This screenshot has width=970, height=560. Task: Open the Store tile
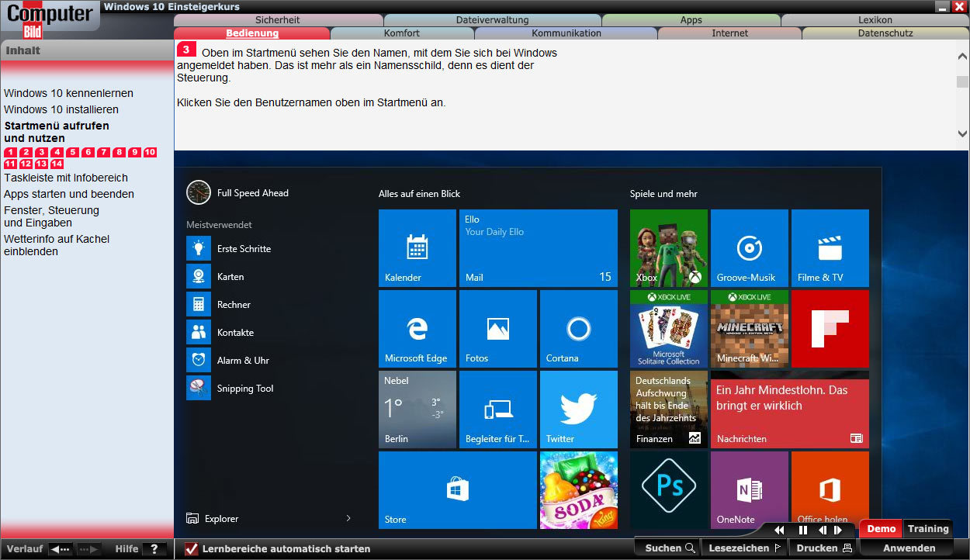click(458, 490)
